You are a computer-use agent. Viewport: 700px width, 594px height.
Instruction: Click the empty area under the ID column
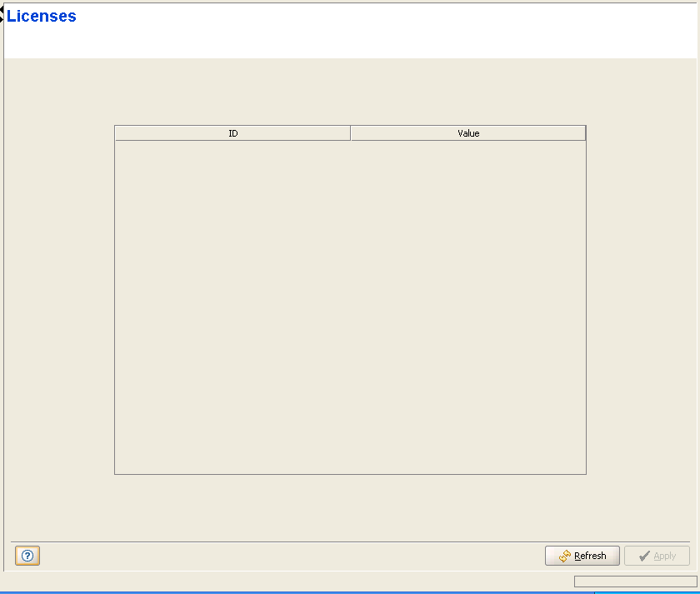[x=232, y=300]
